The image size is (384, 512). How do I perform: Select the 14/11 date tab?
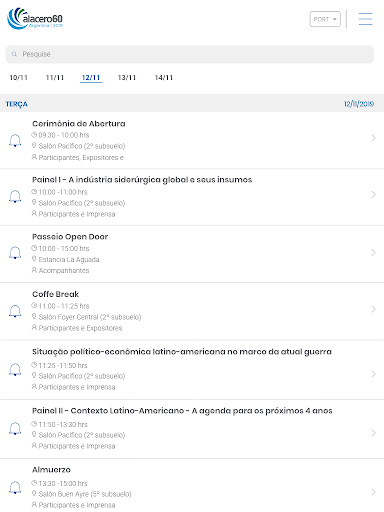tap(164, 78)
